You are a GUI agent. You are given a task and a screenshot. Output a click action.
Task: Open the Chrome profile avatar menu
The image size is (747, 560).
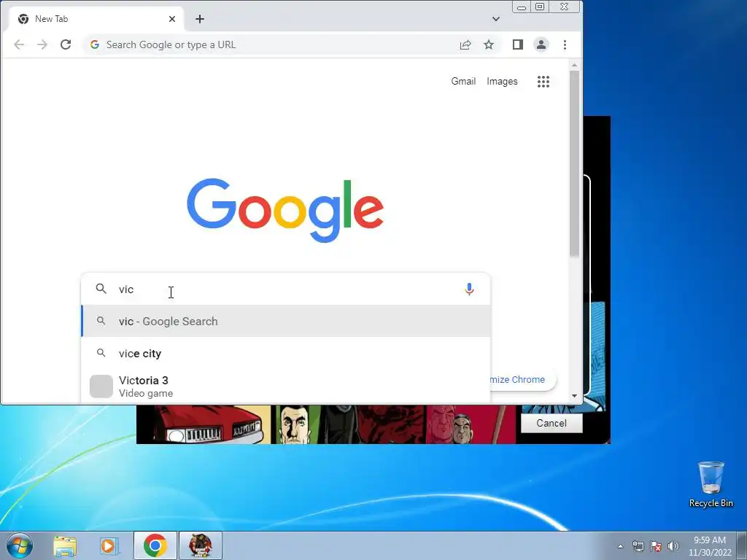(541, 44)
